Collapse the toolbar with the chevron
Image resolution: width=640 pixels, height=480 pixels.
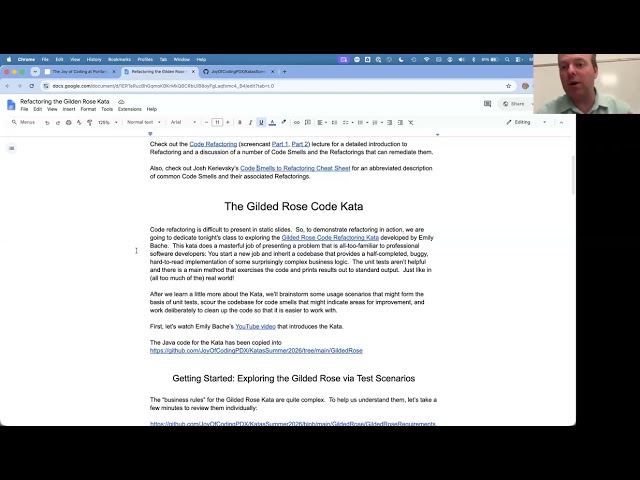(x=561, y=122)
